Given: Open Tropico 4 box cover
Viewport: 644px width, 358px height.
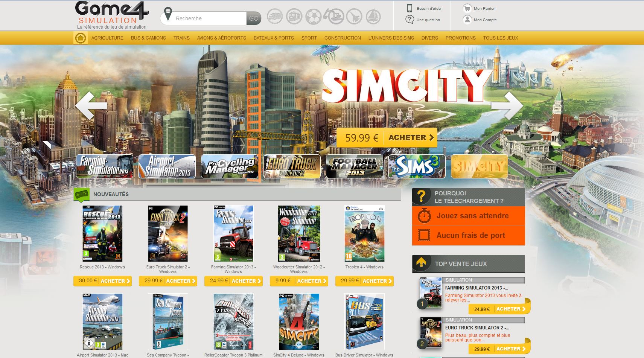Looking at the screenshot, I should [x=364, y=233].
